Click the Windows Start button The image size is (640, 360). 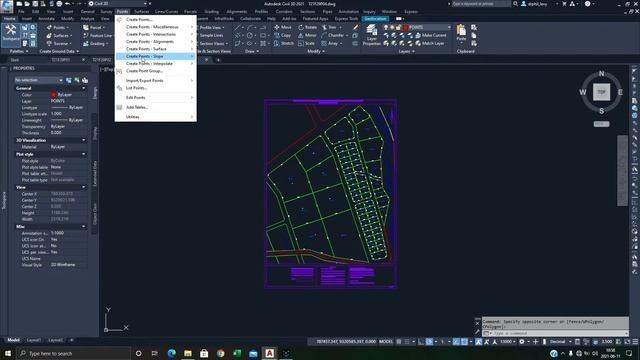click(x=8, y=353)
